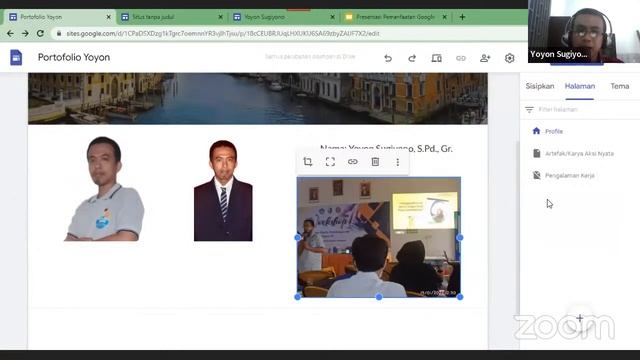Close the Presentasi Pemanfaatan browser tab

[444, 17]
